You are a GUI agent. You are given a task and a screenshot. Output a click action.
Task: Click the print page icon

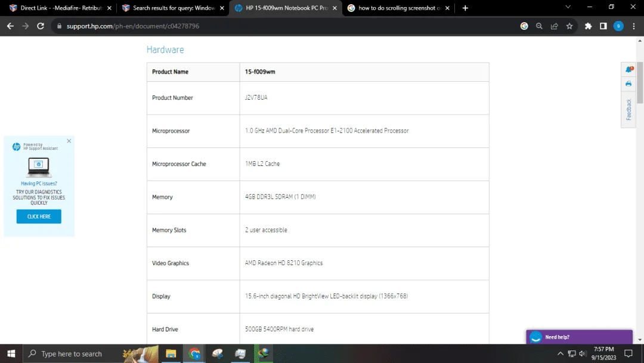[628, 84]
